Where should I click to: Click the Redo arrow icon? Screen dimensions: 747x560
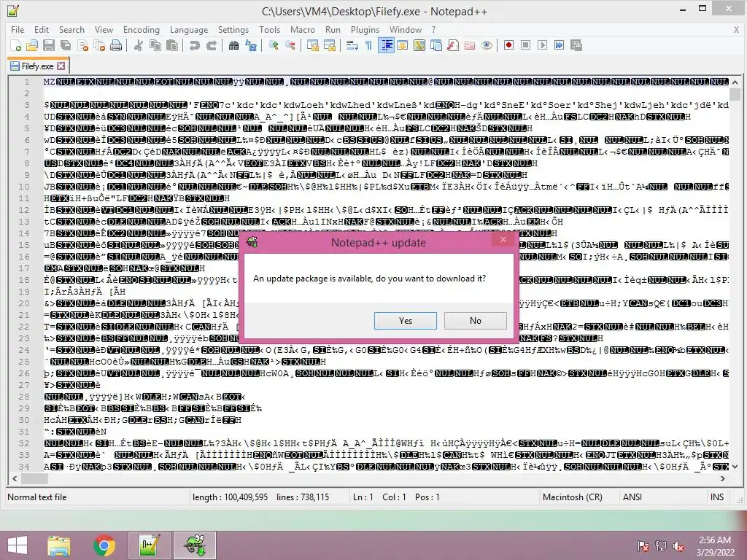tap(211, 45)
